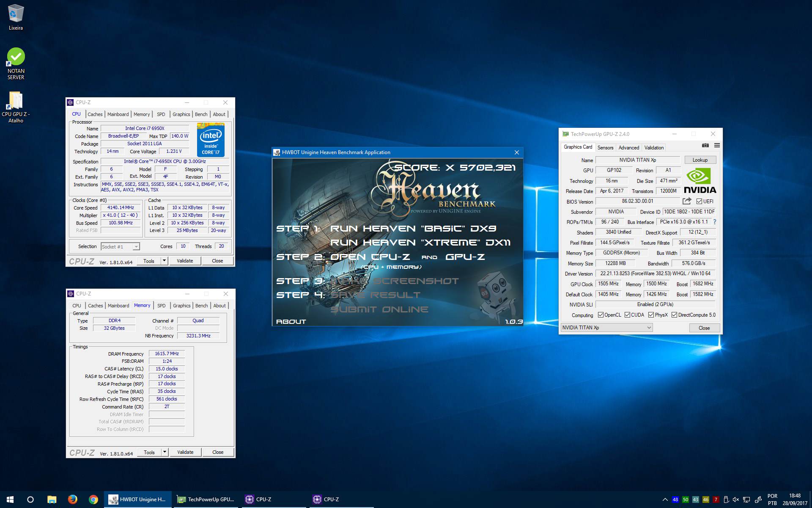Open File Explorer from the taskbar

(52, 500)
